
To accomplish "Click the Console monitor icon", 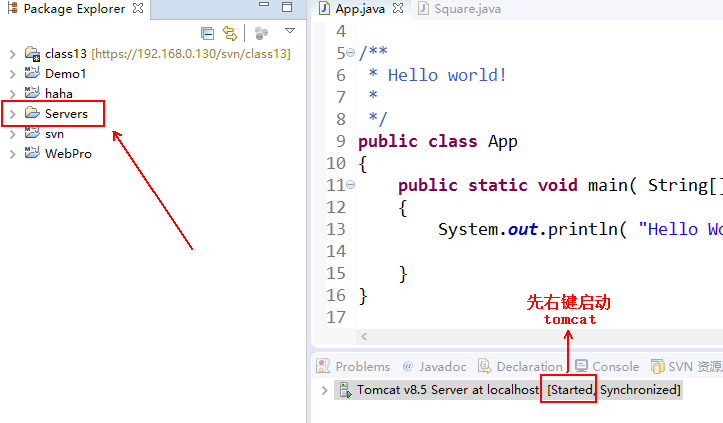I will pos(581,366).
